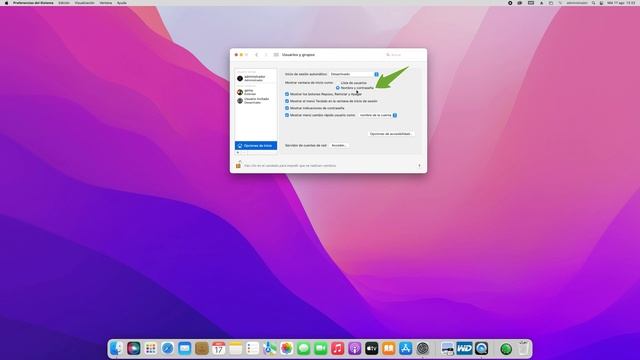Screen dimensions: 640x360
Task: Click the date and time in menu bar
Action: pyautogui.click(x=620, y=3)
